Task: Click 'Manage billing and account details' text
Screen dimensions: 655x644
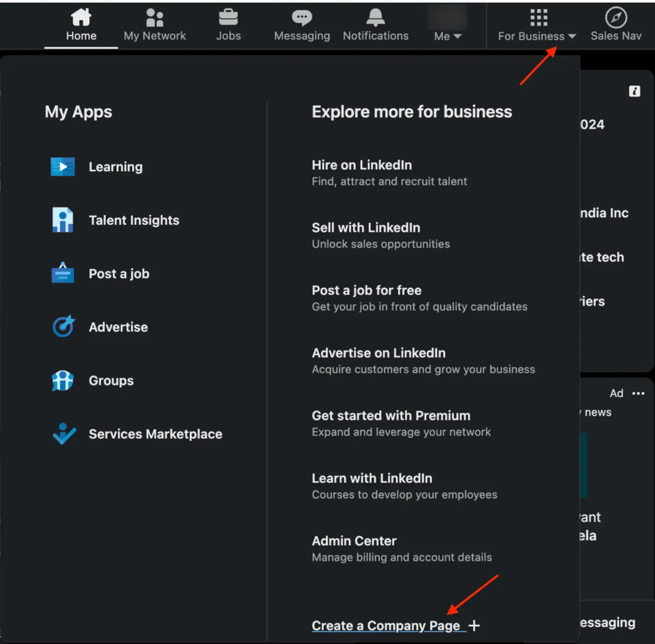Action: tap(402, 557)
